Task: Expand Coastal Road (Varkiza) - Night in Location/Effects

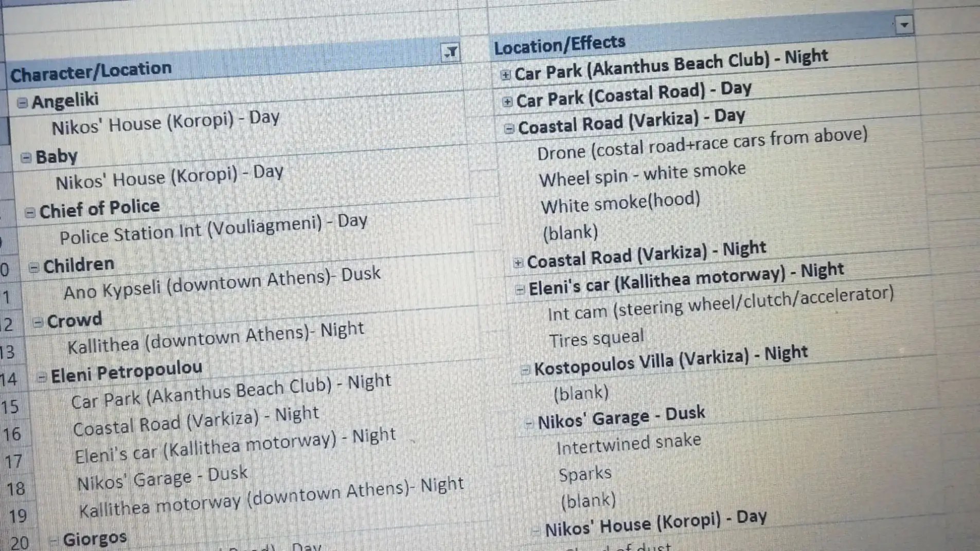Action: 518,263
